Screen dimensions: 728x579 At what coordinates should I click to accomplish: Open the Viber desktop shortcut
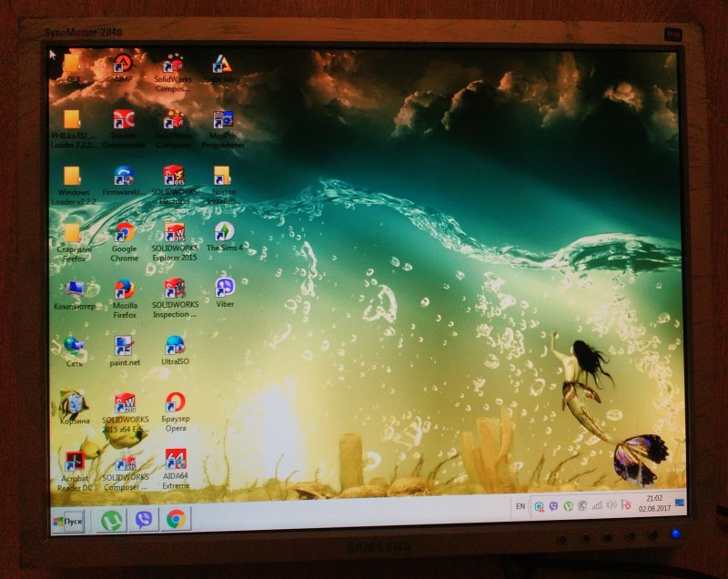point(225,289)
